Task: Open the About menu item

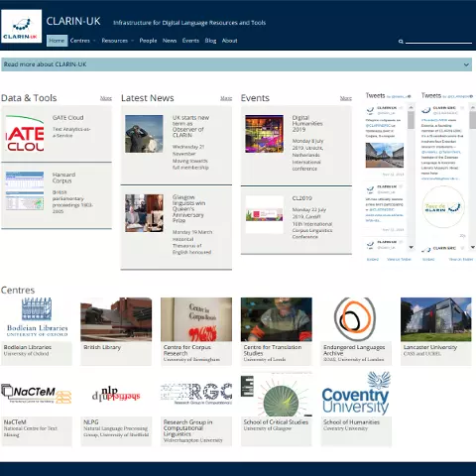Action: (229, 41)
